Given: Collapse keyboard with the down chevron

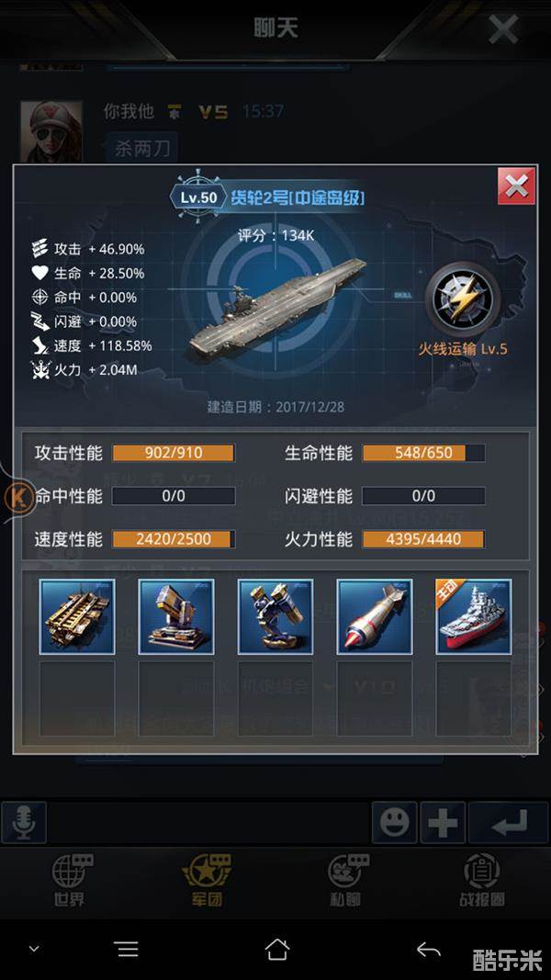Looking at the screenshot, I should point(34,950).
